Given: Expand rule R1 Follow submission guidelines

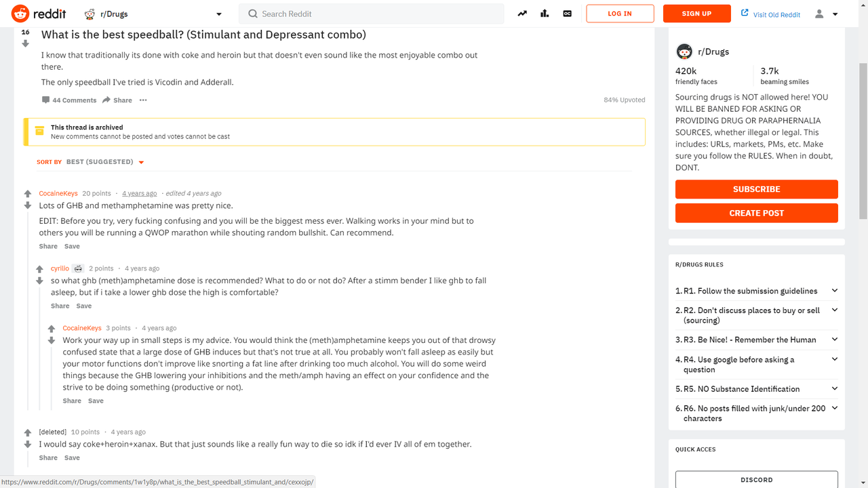Looking at the screenshot, I should point(757,291).
